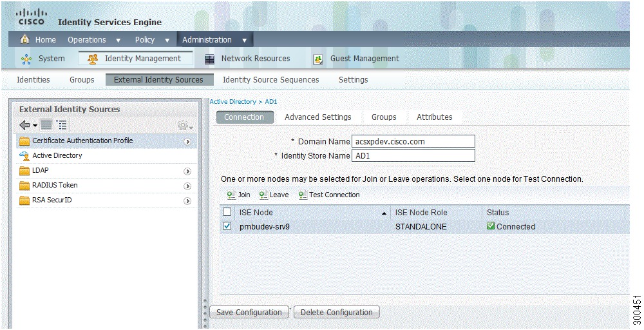Switch to the Attributes tab

(435, 117)
